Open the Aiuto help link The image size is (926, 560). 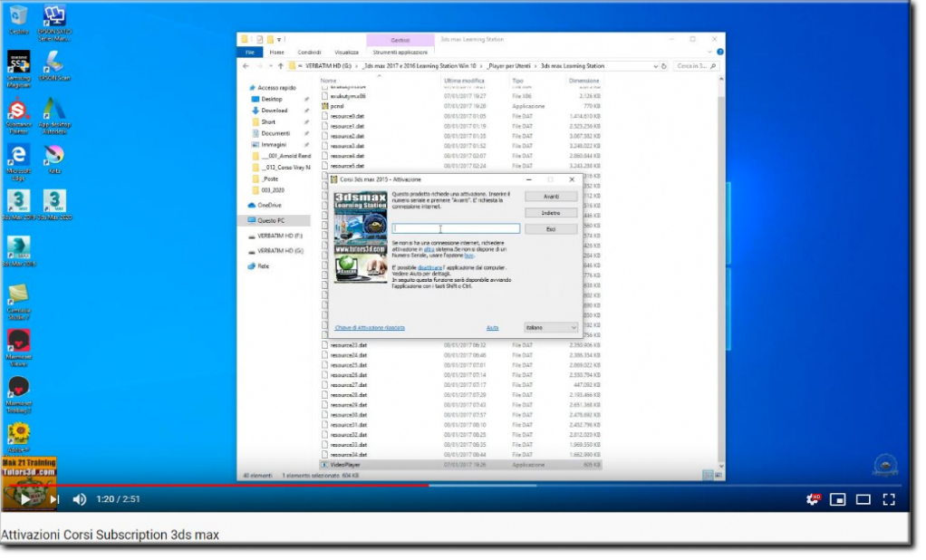[x=492, y=327]
